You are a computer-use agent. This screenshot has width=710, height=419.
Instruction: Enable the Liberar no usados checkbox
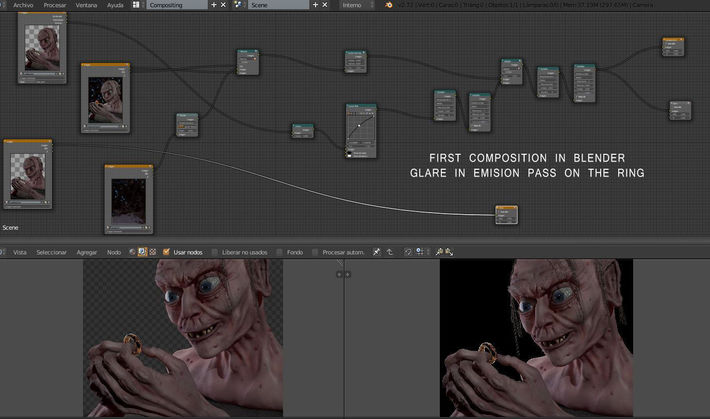(x=214, y=252)
